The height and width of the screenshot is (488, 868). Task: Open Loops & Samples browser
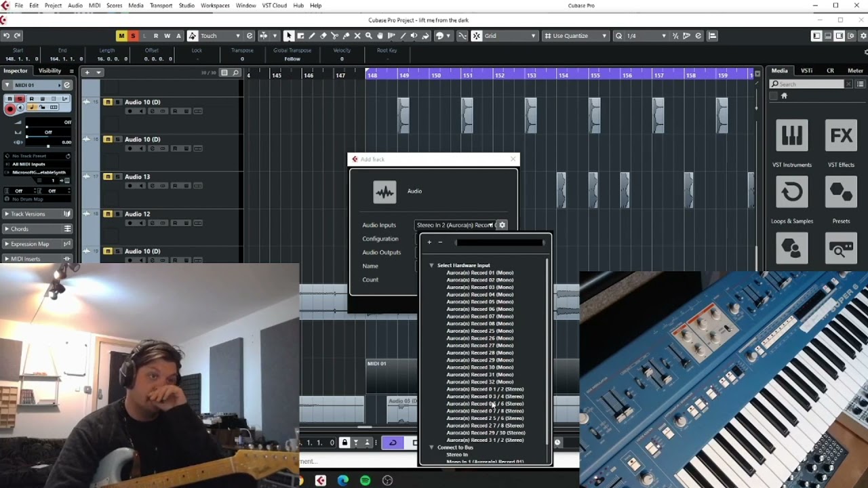coord(792,199)
